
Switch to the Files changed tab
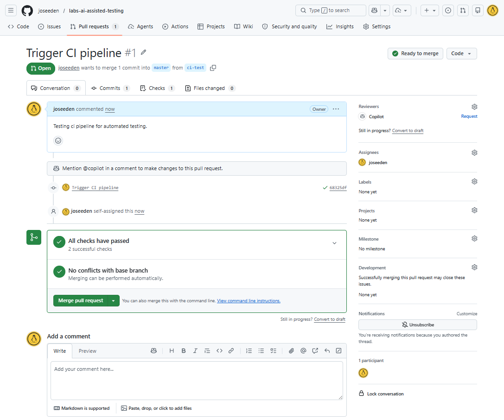coord(210,88)
